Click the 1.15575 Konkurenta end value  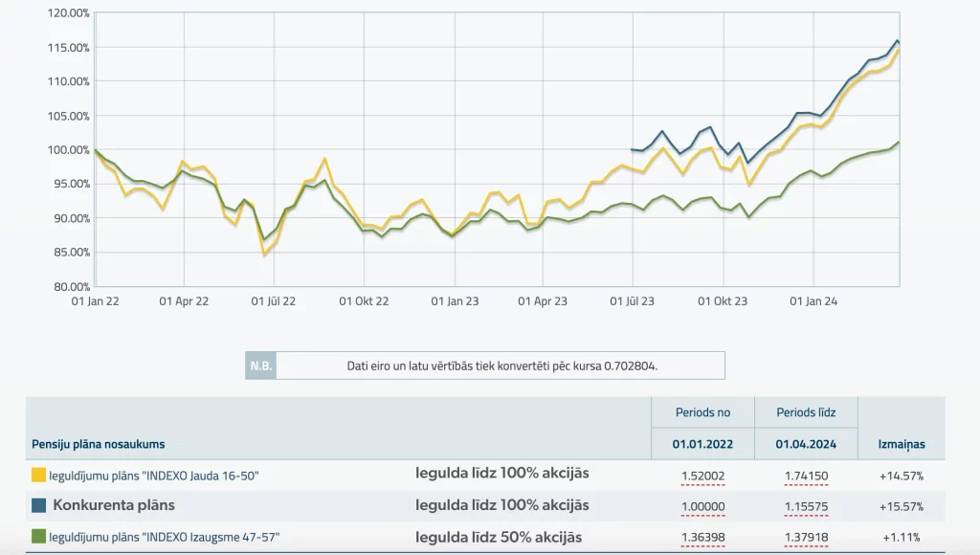click(806, 506)
